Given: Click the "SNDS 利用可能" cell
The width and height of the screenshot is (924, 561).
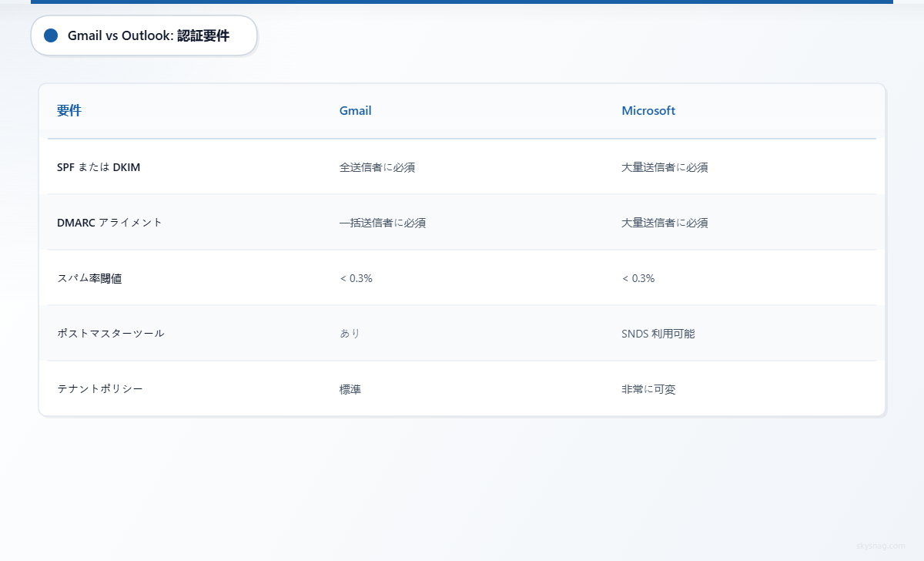Looking at the screenshot, I should coord(658,334).
